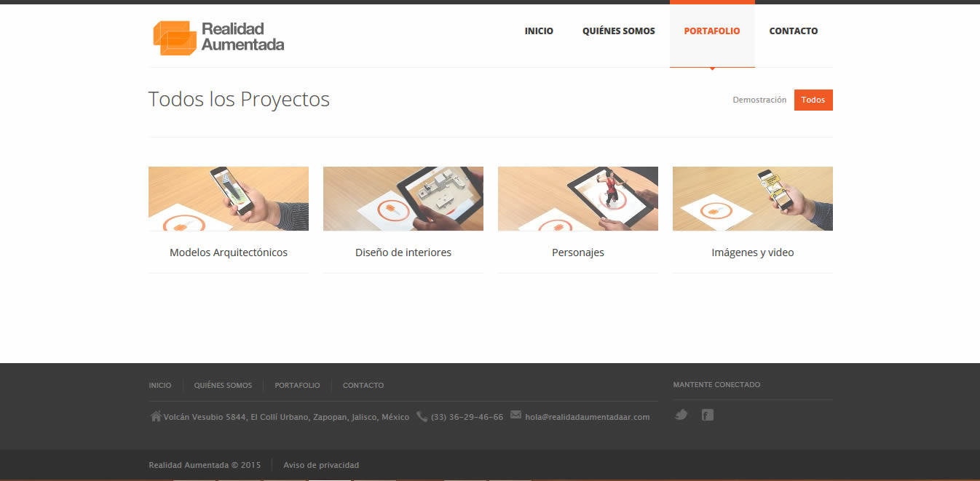
Task: Open Aviso de privacidad link
Action: tap(321, 465)
